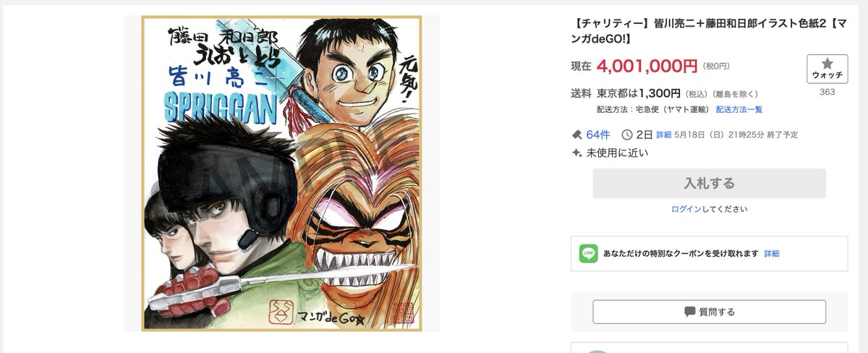Screen dimensions: 868x353
Task: Click the gavel icon beside the bid count
Action: click(576, 135)
